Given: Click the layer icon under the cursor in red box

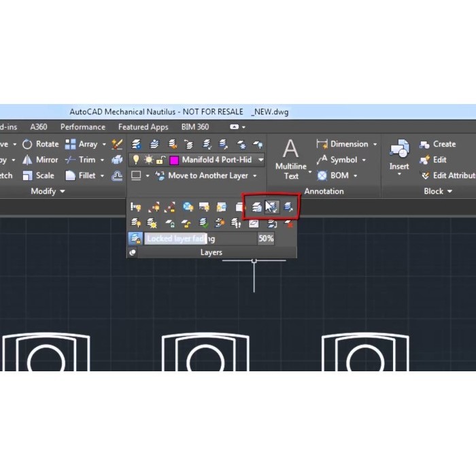Looking at the screenshot, I should click(x=271, y=207).
